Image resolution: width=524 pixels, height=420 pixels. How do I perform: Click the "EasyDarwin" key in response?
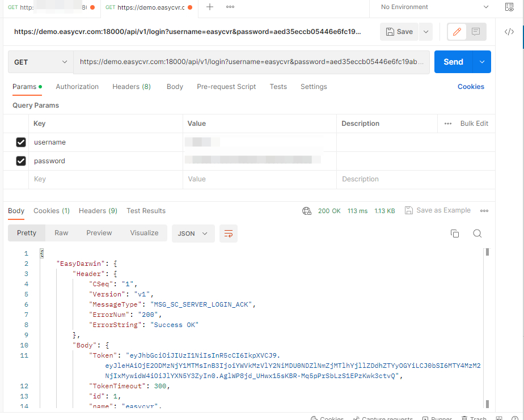(81, 264)
